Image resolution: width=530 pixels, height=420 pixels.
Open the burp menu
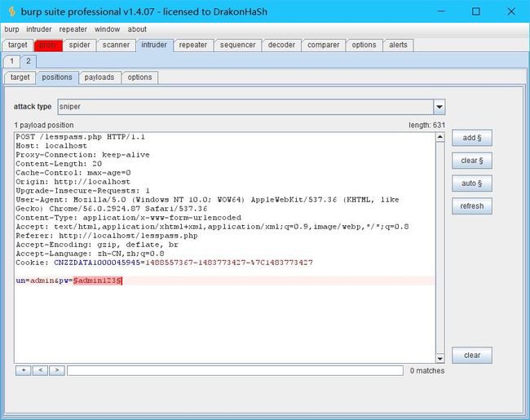click(11, 29)
